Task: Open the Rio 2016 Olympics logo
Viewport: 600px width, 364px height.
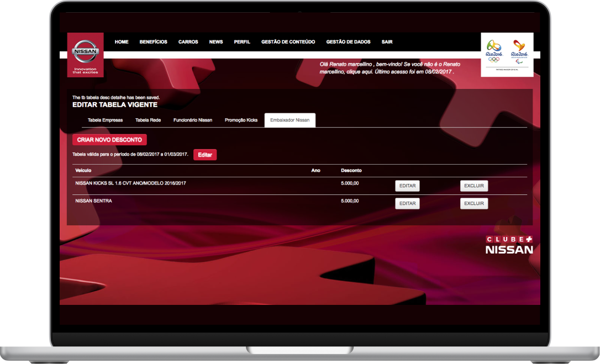Action: click(x=494, y=51)
